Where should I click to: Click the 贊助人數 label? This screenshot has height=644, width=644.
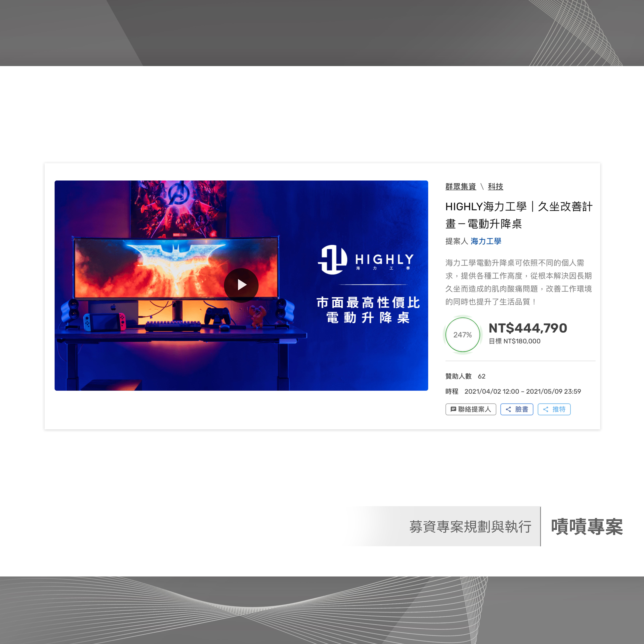click(x=458, y=376)
